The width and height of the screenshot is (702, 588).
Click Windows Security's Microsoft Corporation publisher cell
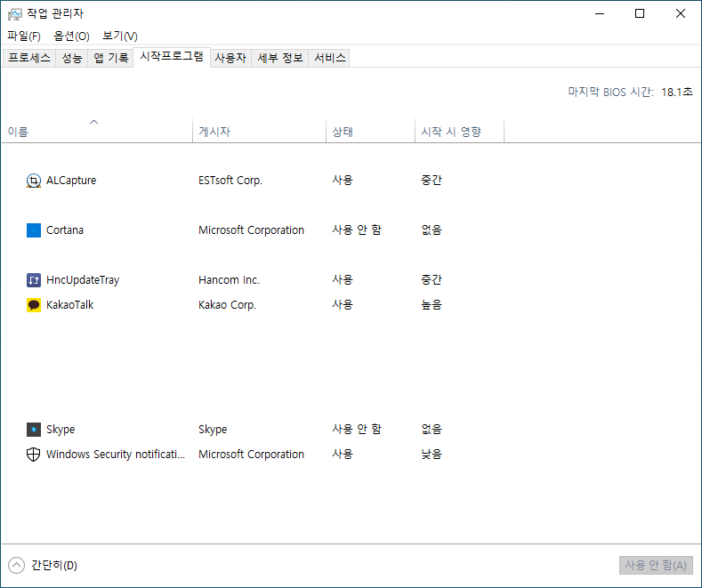point(251,455)
